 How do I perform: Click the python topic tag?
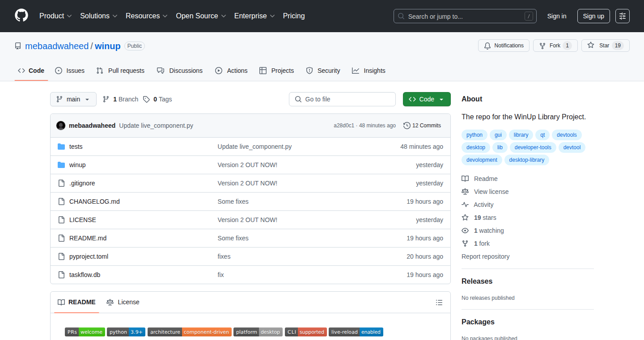coord(475,135)
